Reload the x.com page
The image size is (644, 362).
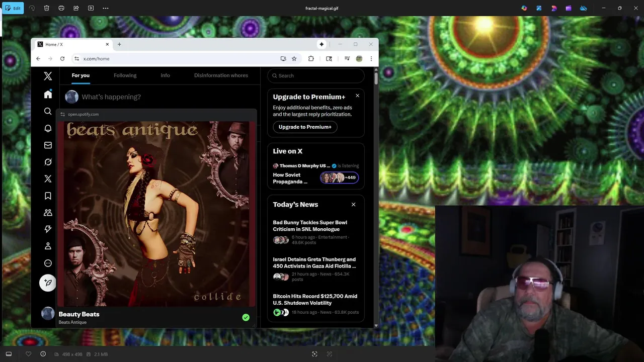pyautogui.click(x=62, y=59)
